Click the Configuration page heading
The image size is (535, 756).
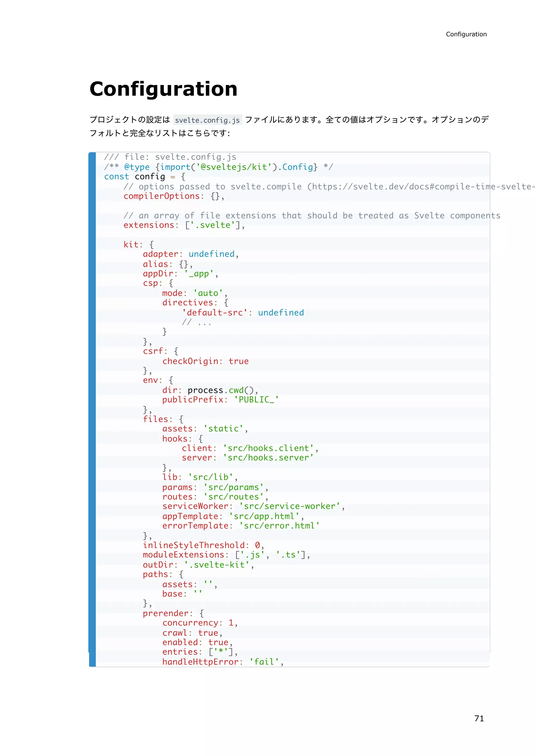coord(163,89)
